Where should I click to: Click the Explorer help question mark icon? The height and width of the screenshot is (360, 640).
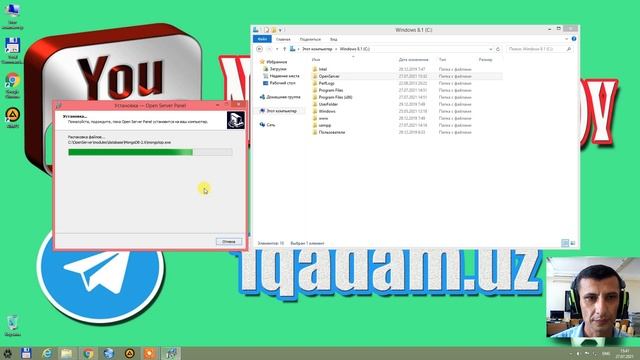click(x=574, y=39)
